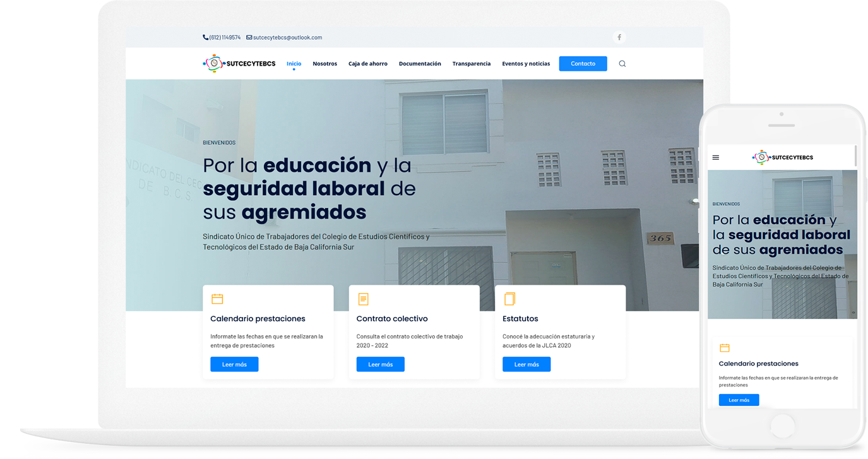
Task: Click the document icon on Estatutos card
Action: pyautogui.click(x=509, y=298)
